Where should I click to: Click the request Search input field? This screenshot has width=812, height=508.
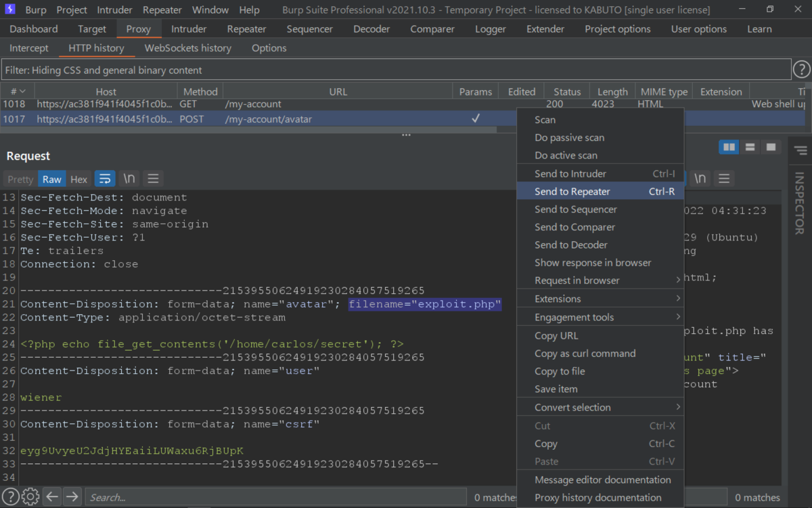click(x=275, y=497)
